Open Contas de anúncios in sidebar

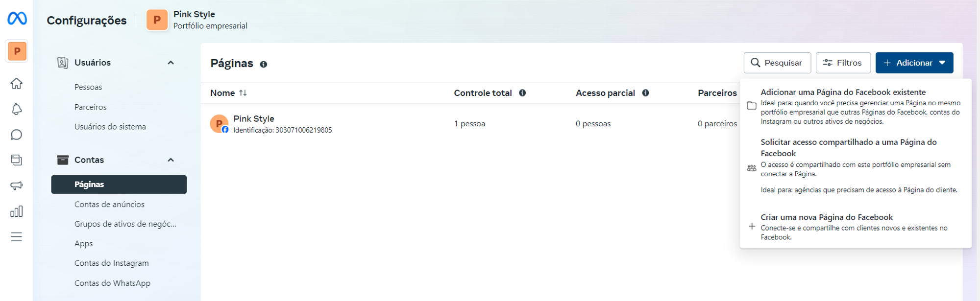pyautogui.click(x=109, y=204)
